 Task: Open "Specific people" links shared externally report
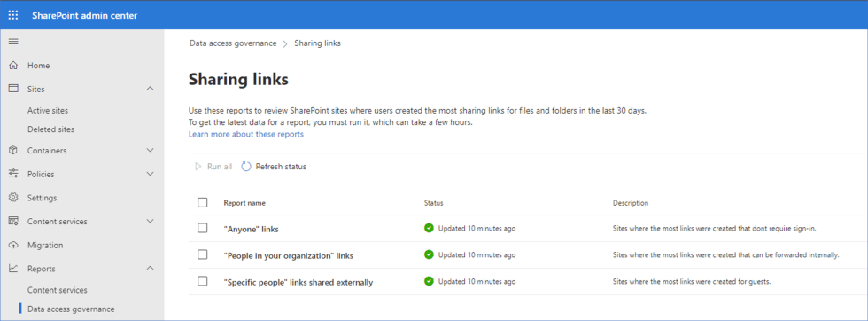[x=298, y=282]
